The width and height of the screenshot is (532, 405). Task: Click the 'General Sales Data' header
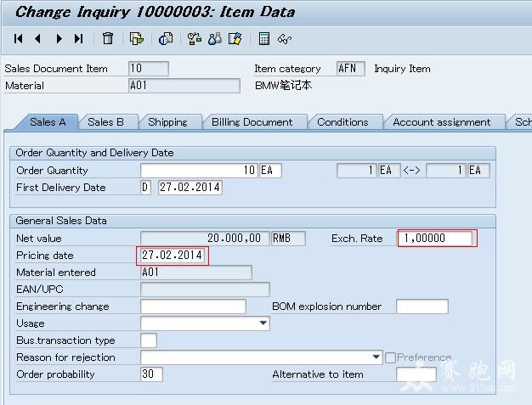(x=61, y=221)
